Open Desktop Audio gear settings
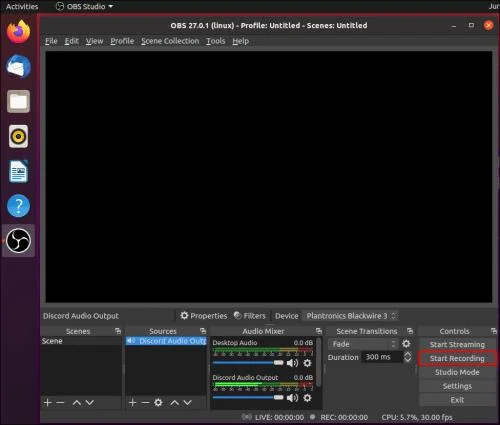This screenshot has height=425, width=500. (307, 363)
